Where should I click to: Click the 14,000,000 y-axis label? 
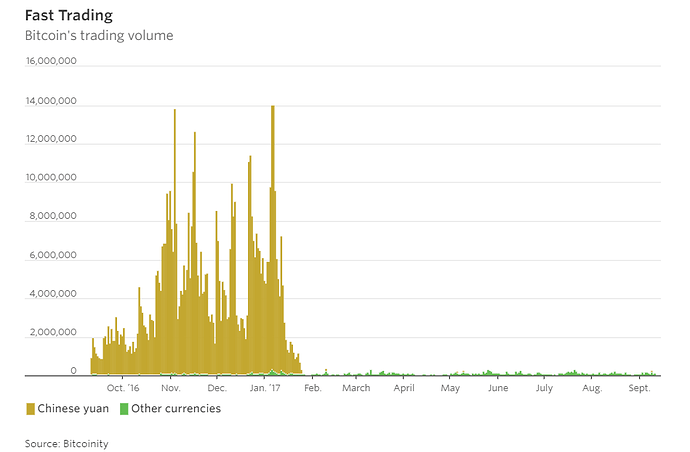51,101
